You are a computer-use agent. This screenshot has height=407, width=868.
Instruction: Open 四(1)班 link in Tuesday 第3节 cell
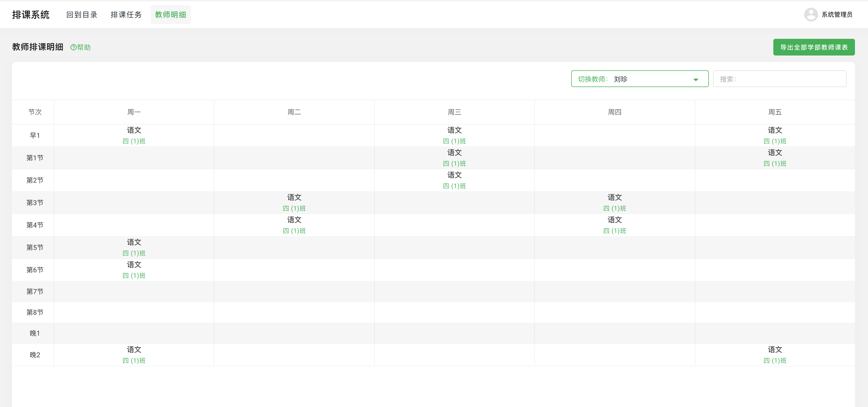[x=294, y=208]
